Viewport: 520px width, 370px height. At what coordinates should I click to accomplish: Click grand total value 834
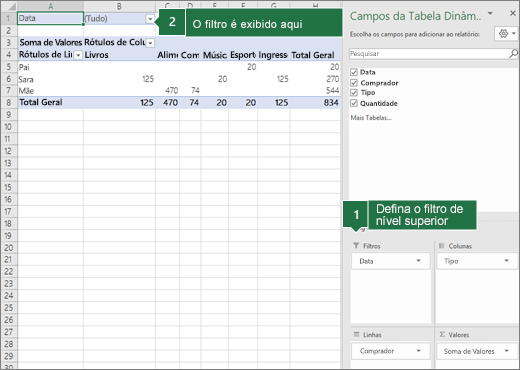click(x=331, y=103)
